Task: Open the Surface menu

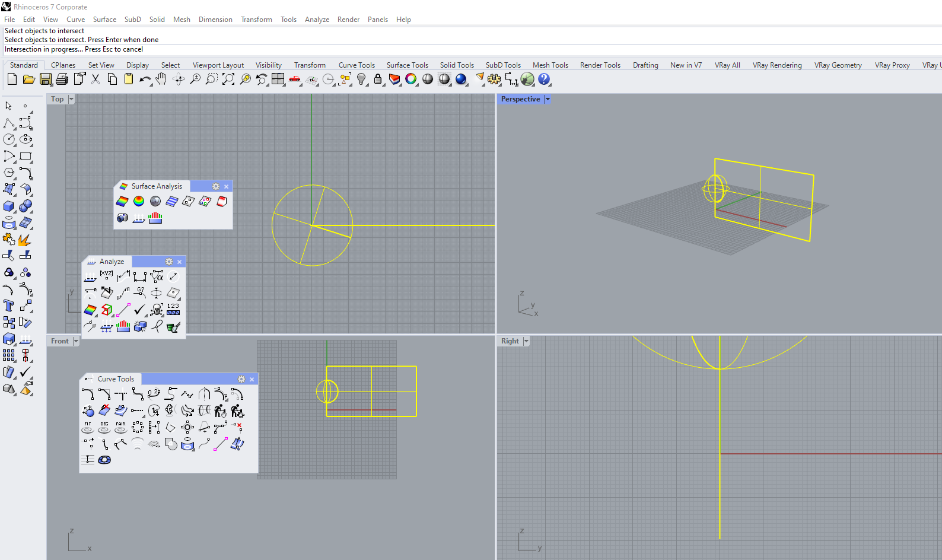Action: [104, 20]
